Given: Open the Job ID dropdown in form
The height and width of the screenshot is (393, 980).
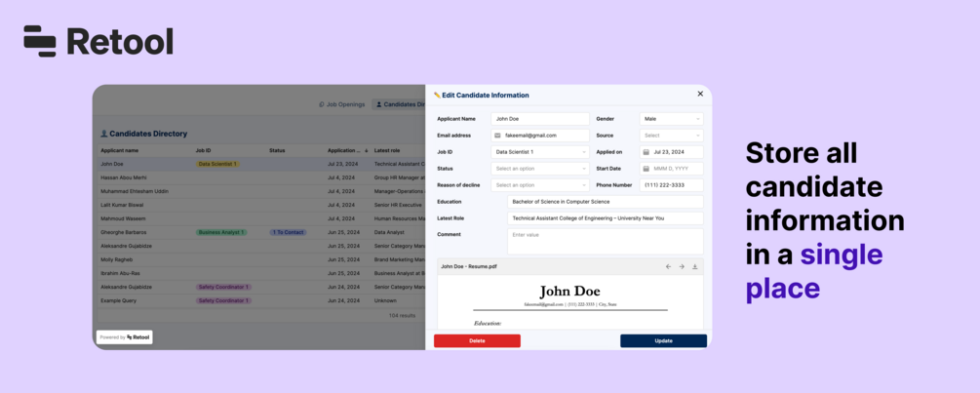Looking at the screenshot, I should point(540,152).
